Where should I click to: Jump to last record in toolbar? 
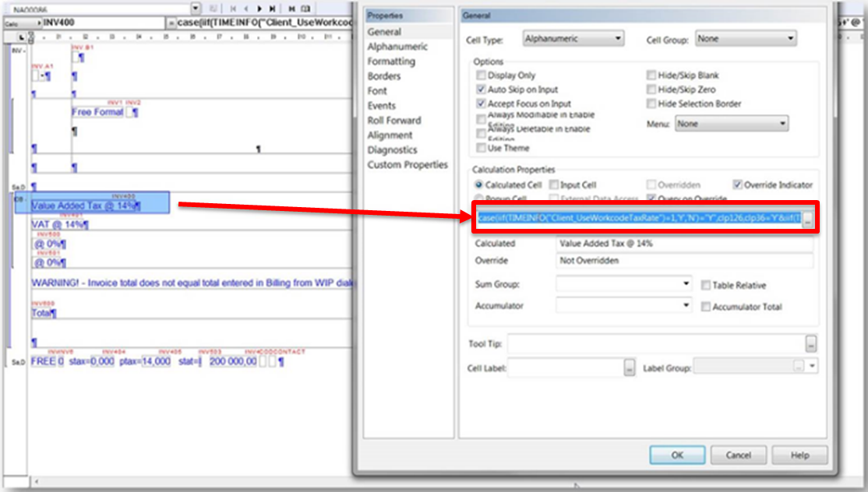click(271, 9)
